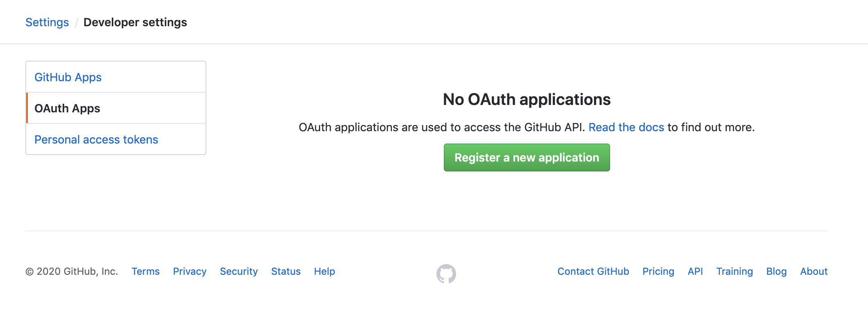Click Register a new application button

click(527, 157)
